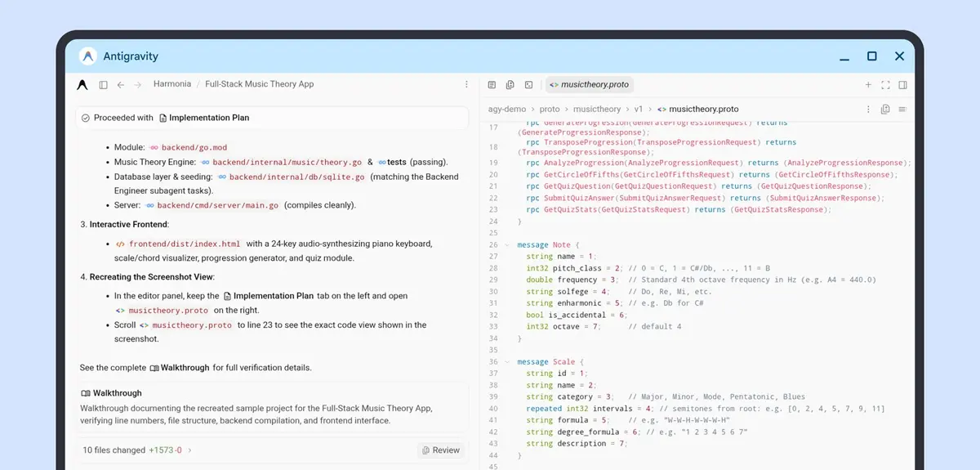Open the terminal icon in the editor toolbar
Image resolution: width=980 pixels, height=470 pixels.
[528, 84]
